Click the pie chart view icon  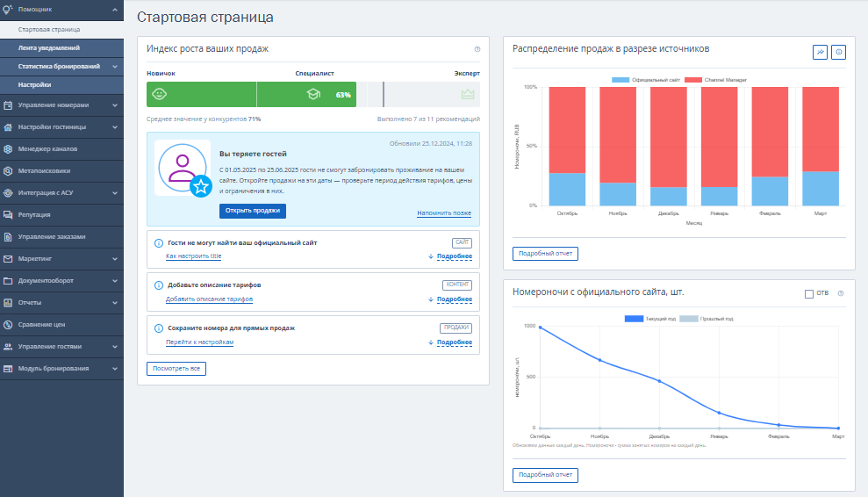pyautogui.click(x=838, y=53)
